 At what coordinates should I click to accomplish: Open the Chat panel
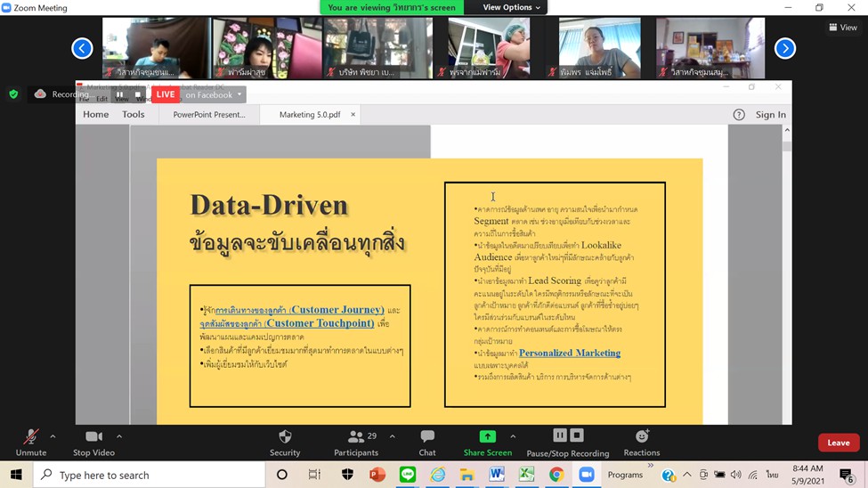[x=427, y=436]
